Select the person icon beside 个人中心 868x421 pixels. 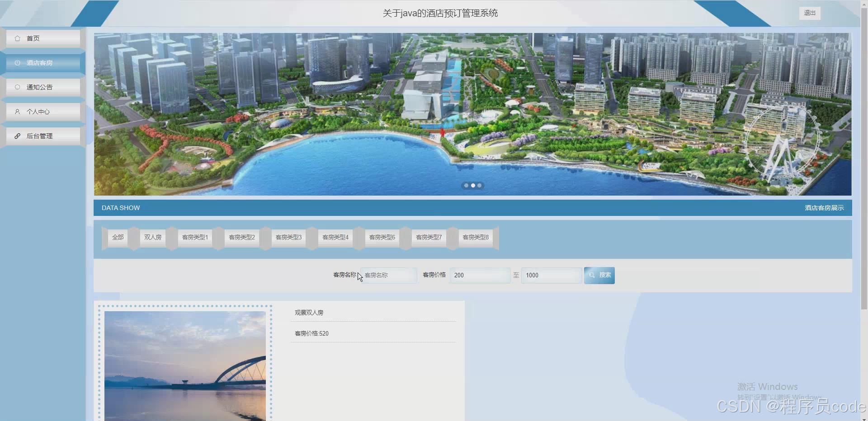pyautogui.click(x=17, y=112)
